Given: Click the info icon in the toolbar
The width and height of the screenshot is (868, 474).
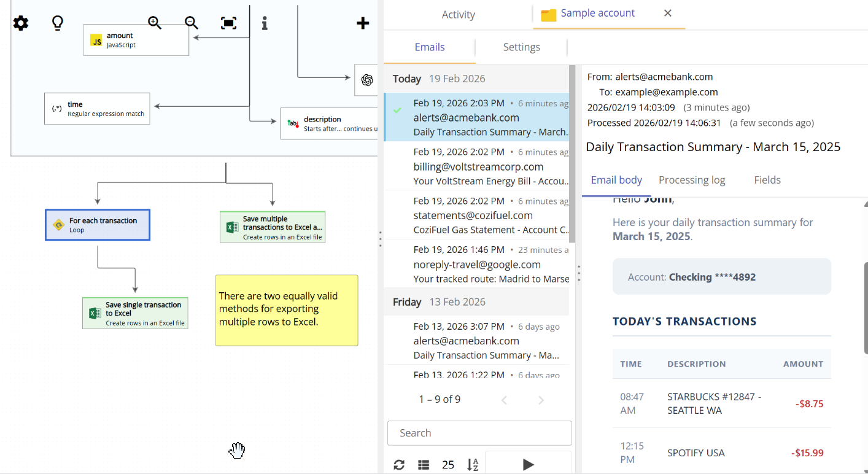Looking at the screenshot, I should click(264, 23).
